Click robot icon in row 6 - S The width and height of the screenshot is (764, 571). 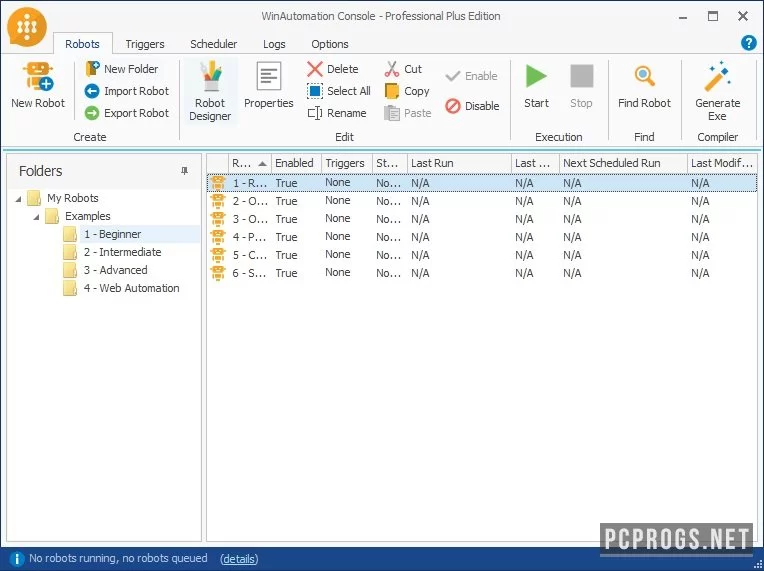[218, 273]
